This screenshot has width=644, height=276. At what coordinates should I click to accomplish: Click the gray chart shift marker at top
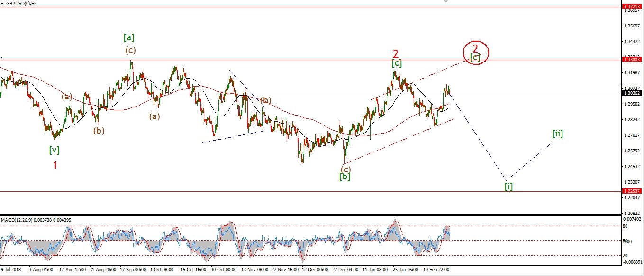[x=445, y=1]
